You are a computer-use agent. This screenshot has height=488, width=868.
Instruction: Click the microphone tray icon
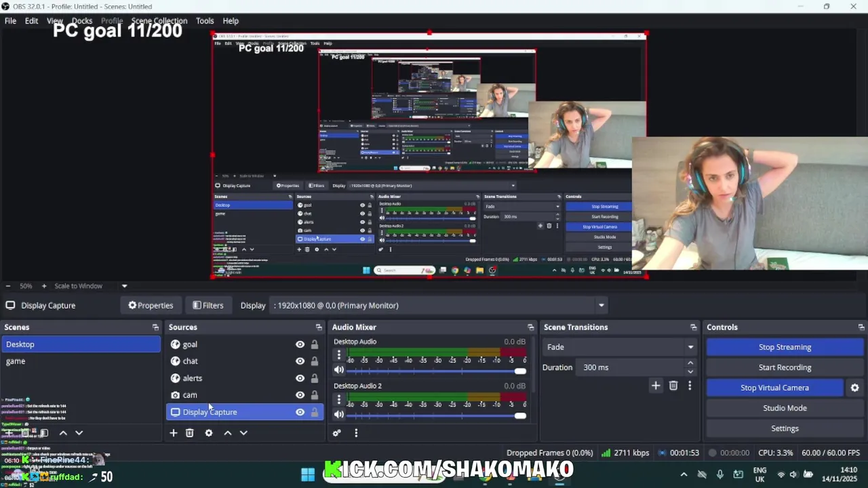[x=720, y=474]
